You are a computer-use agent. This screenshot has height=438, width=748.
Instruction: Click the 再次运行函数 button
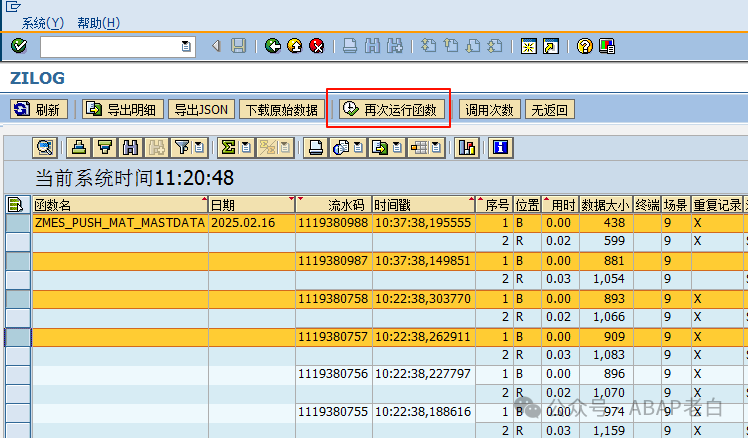pos(391,109)
